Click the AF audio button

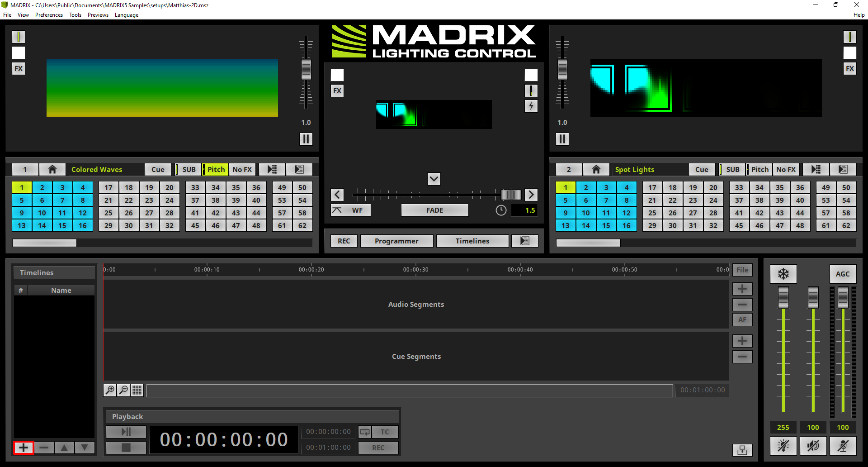(742, 320)
